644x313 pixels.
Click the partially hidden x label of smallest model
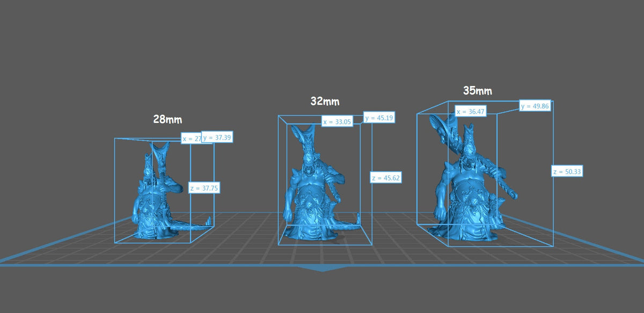[191, 139]
